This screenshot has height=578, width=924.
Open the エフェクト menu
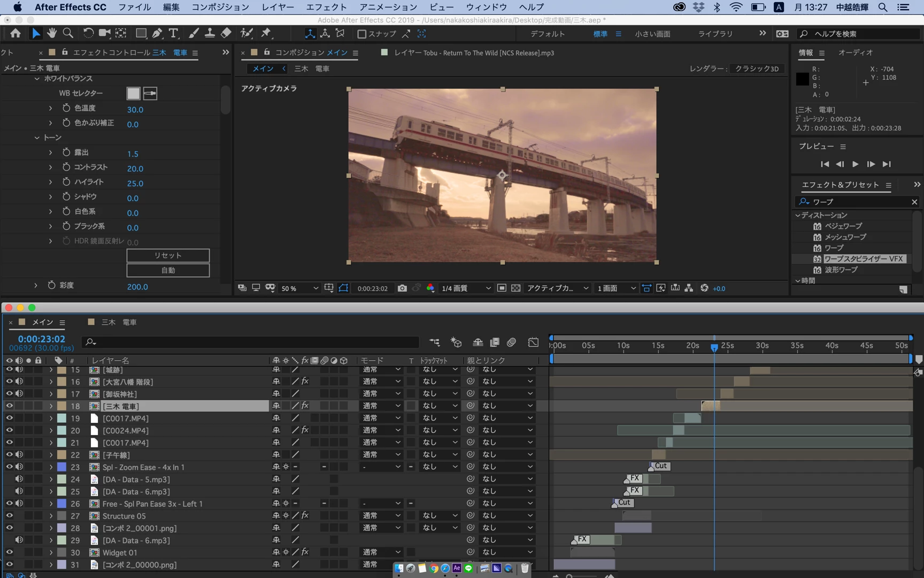pos(326,7)
